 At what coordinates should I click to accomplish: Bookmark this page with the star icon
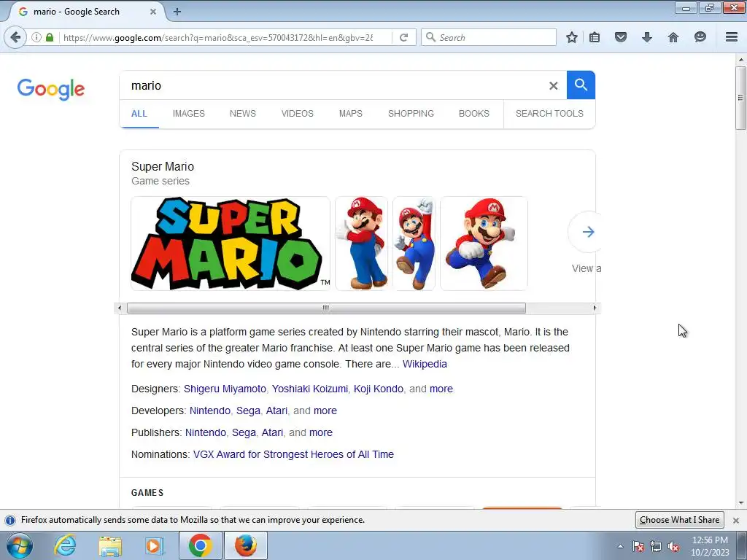point(572,37)
